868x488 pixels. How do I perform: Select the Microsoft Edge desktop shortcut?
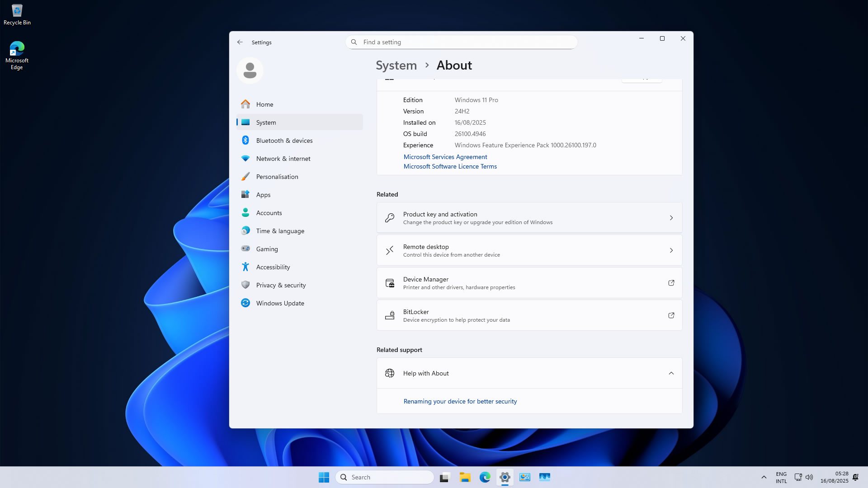click(17, 56)
